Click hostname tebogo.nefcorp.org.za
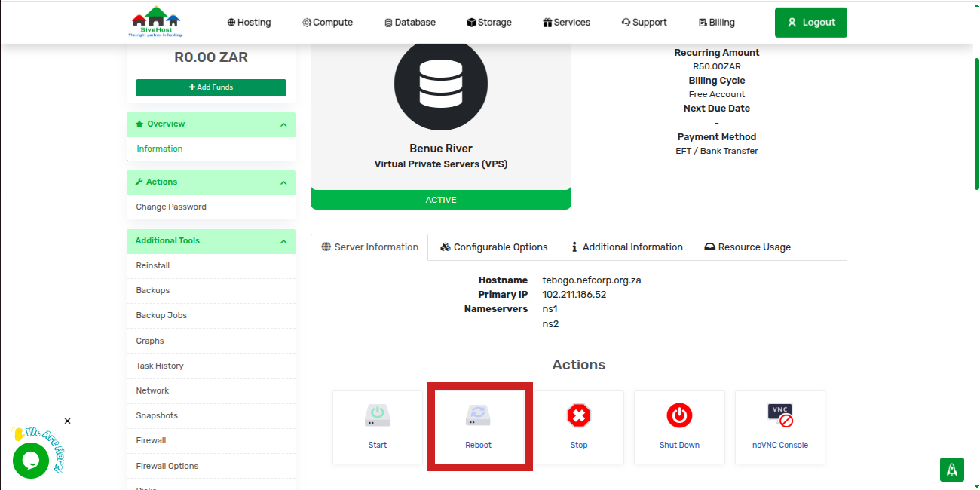The image size is (980, 490). click(592, 280)
